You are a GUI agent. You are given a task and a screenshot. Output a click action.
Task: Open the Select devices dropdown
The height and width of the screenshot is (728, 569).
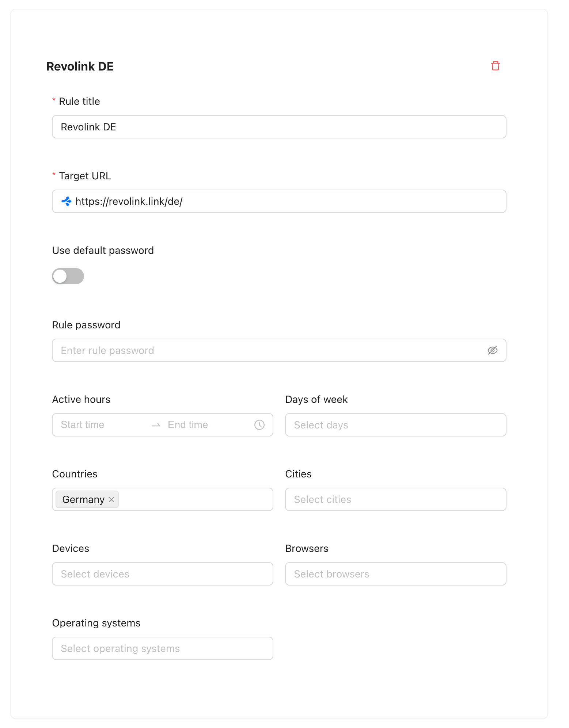[163, 574]
